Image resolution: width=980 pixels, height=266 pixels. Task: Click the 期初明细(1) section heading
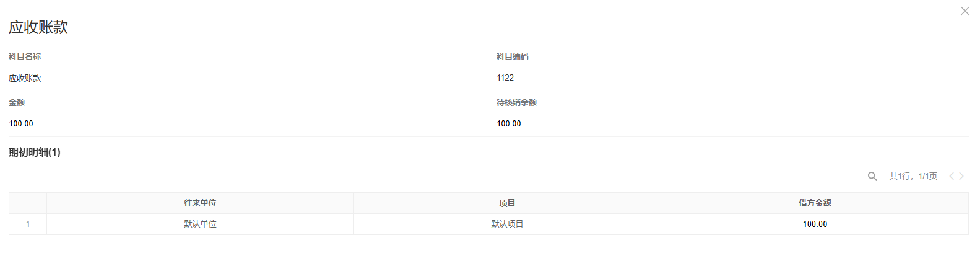tap(35, 153)
